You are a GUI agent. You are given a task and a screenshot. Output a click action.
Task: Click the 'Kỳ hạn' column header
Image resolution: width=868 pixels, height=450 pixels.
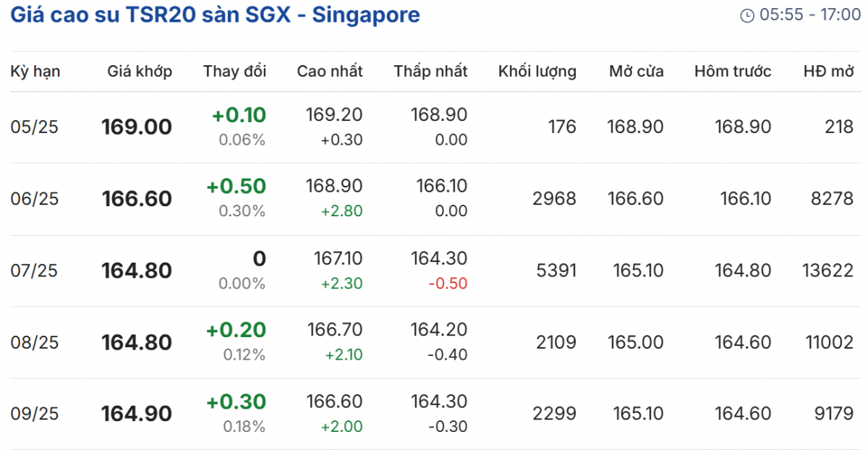(35, 71)
